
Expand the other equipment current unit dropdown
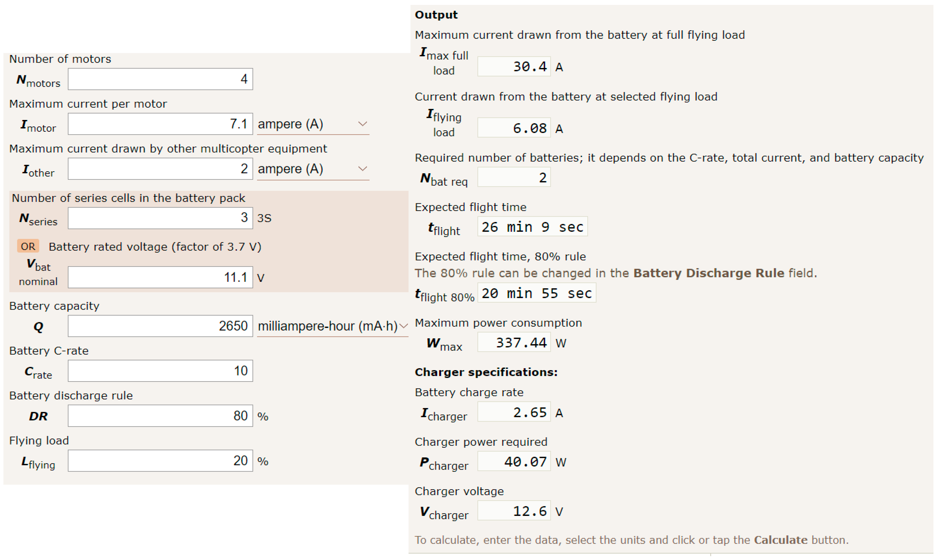[313, 169]
